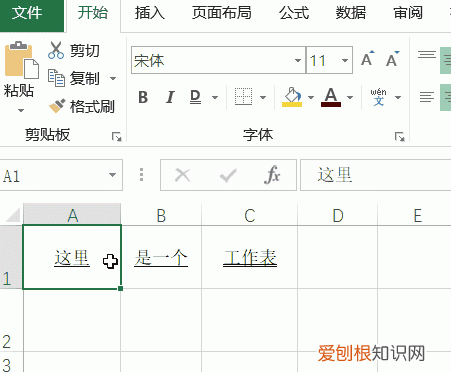Expand the paste options arrow under 粘贴

point(21,110)
